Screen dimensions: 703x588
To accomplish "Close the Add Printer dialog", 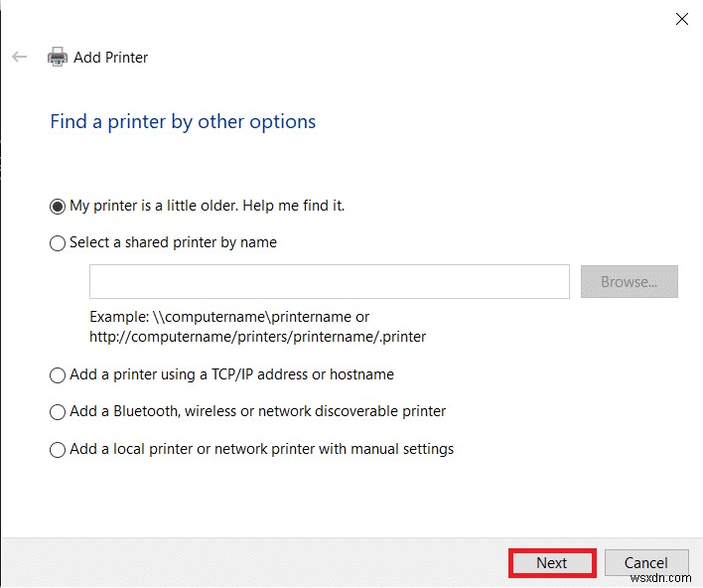I will point(682,19).
